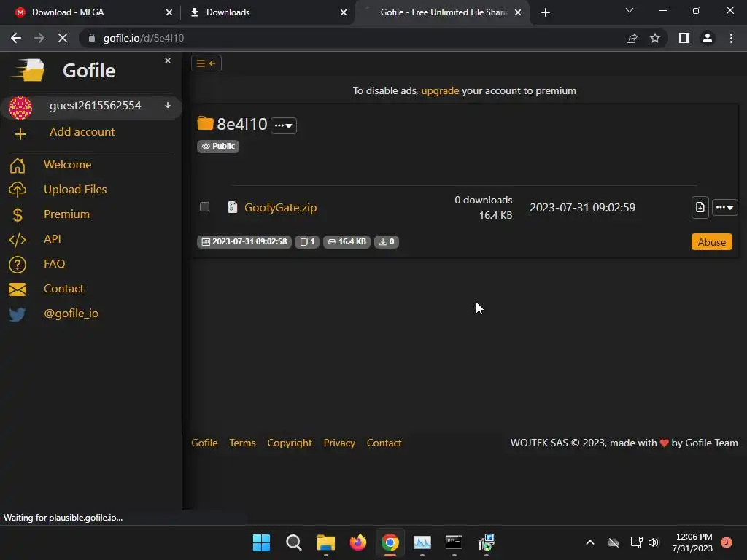Image resolution: width=747 pixels, height=560 pixels.
Task: Click the Public visibility badge
Action: 218,146
